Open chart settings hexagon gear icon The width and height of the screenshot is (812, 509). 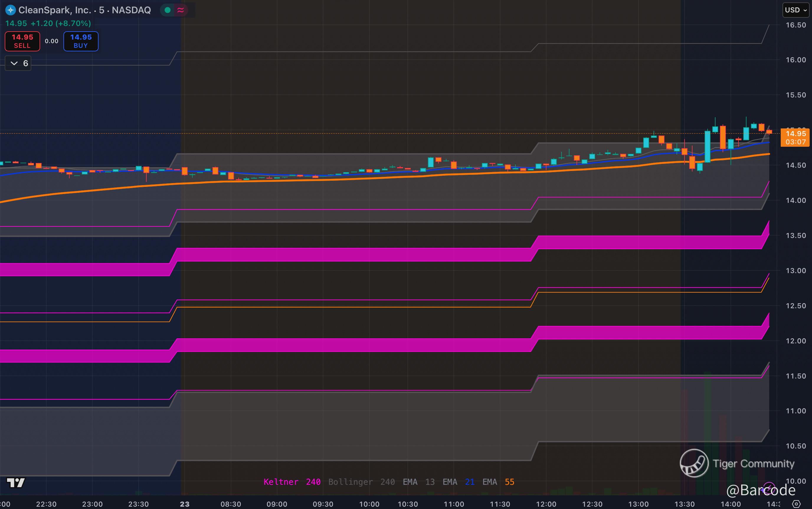coord(796,504)
